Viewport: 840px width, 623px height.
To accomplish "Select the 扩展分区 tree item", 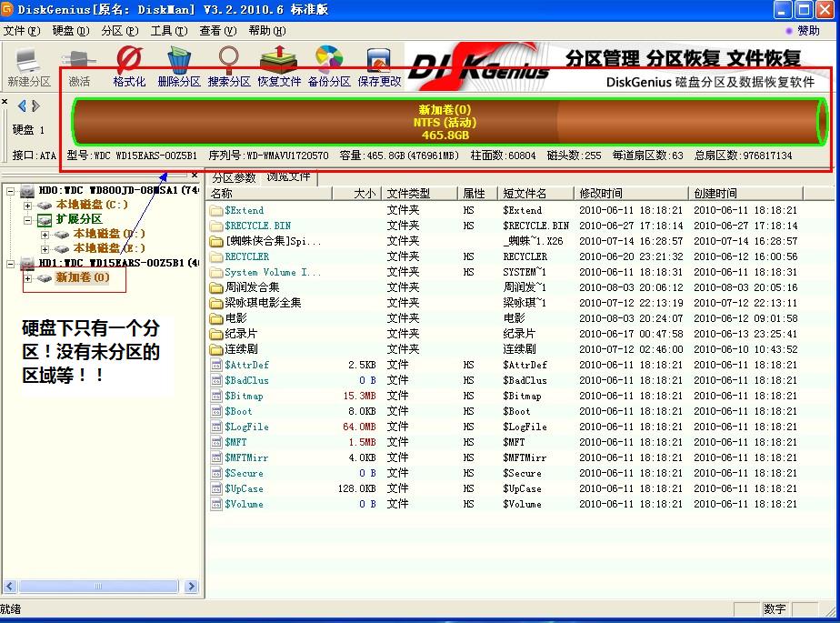I will point(79,219).
